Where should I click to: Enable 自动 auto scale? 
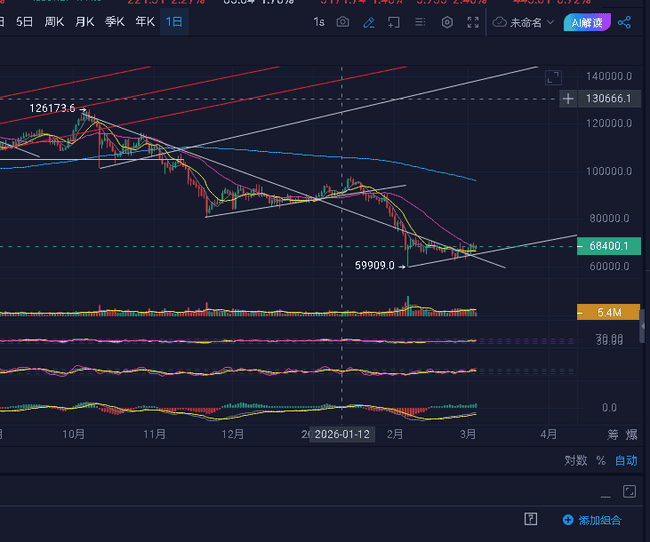[626, 461]
